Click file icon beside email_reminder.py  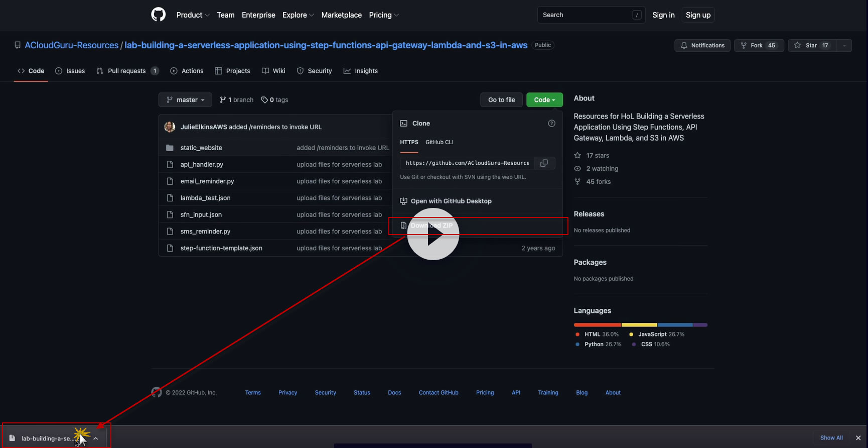pos(170,181)
